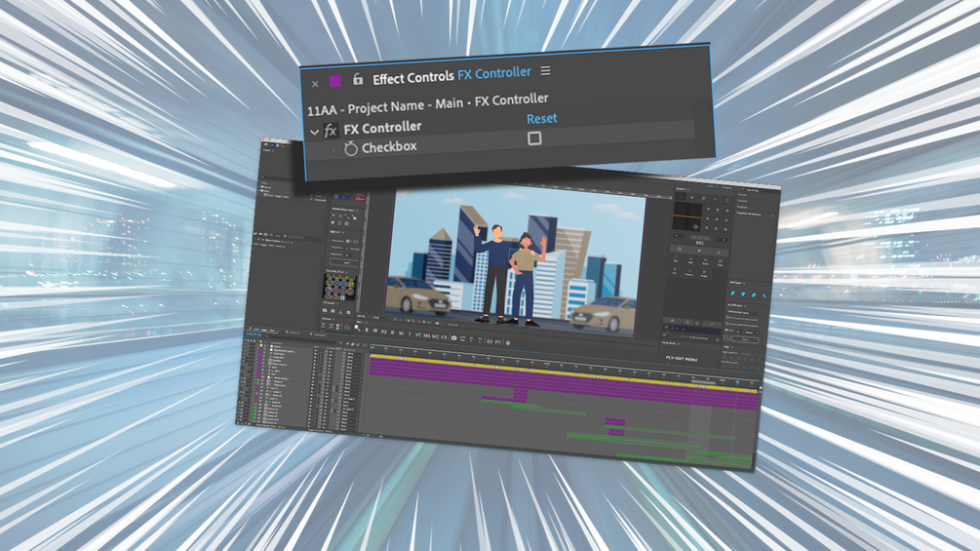The image size is (980, 551).
Task: Toggle the Effect Controls panel lock icon
Action: pyautogui.click(x=358, y=79)
